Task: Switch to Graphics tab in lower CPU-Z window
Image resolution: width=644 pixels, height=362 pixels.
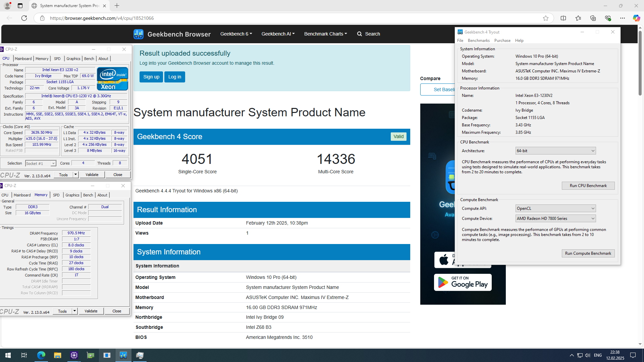Action: pyautogui.click(x=72, y=195)
